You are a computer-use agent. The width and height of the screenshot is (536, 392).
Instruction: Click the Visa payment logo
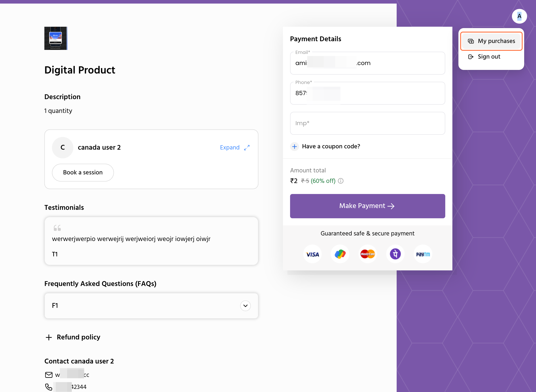click(x=313, y=254)
